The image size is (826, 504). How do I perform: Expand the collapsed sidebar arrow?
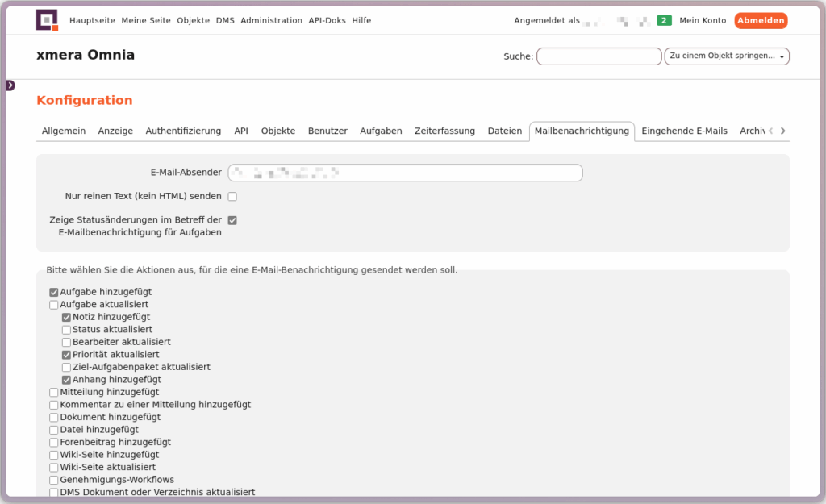tap(10, 85)
